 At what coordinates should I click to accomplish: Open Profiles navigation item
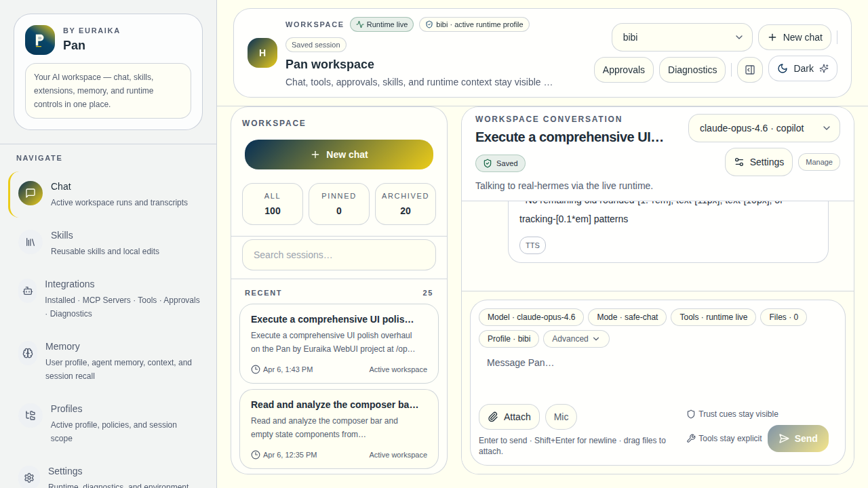tap(108, 423)
